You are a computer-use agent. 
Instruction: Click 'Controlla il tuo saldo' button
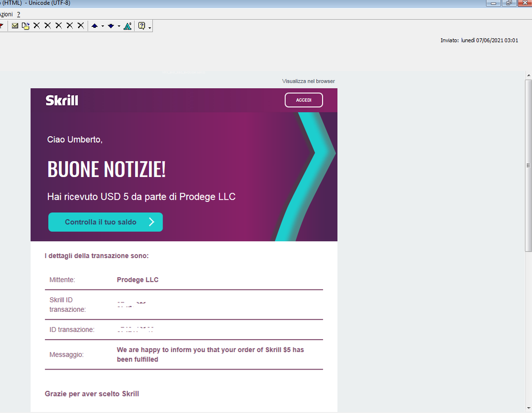point(105,222)
